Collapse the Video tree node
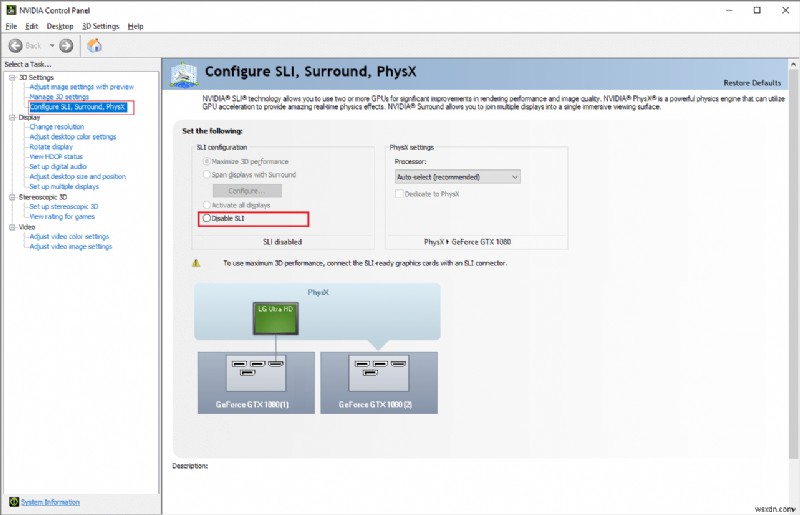This screenshot has height=515, width=800. tap(12, 227)
